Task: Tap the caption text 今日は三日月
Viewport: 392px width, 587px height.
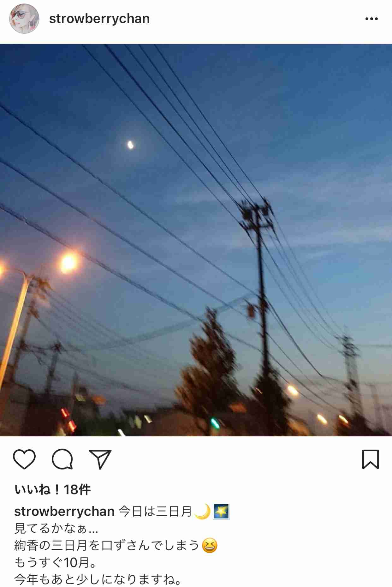Action: pyautogui.click(x=155, y=512)
